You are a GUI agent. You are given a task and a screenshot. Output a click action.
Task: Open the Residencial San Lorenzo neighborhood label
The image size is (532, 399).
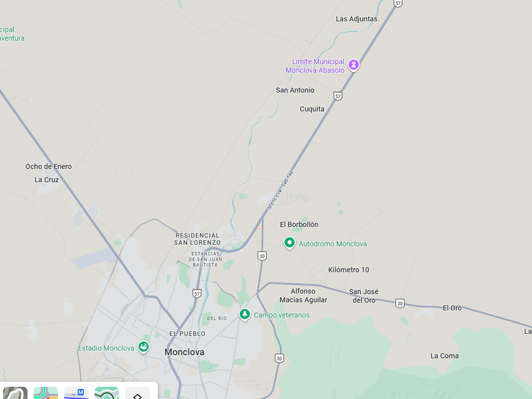click(197, 239)
